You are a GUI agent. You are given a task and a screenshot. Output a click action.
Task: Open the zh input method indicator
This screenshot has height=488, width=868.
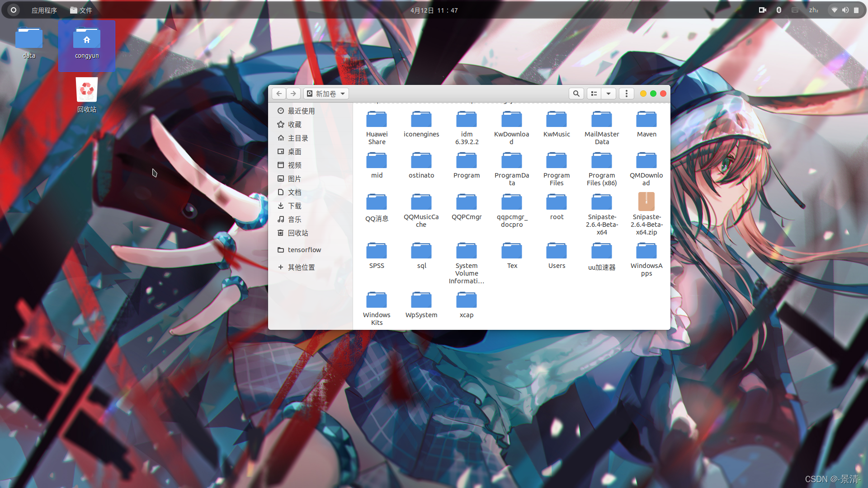(813, 10)
